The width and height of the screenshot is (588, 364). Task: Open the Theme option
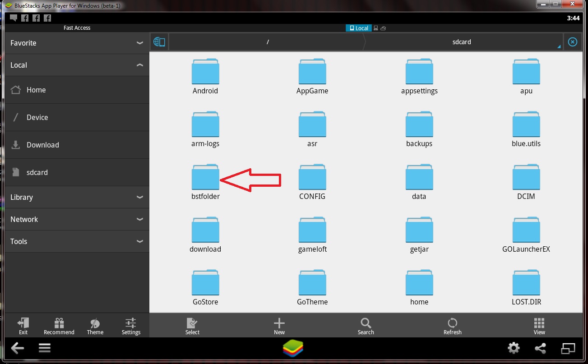(95, 326)
